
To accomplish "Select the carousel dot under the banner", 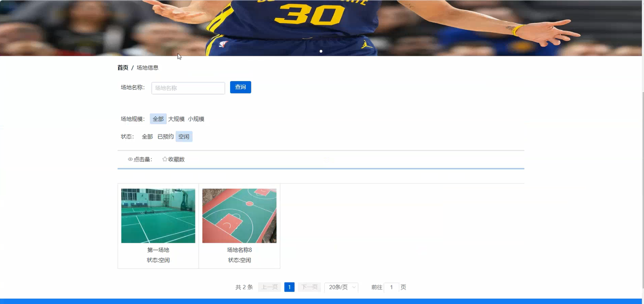I will [321, 51].
